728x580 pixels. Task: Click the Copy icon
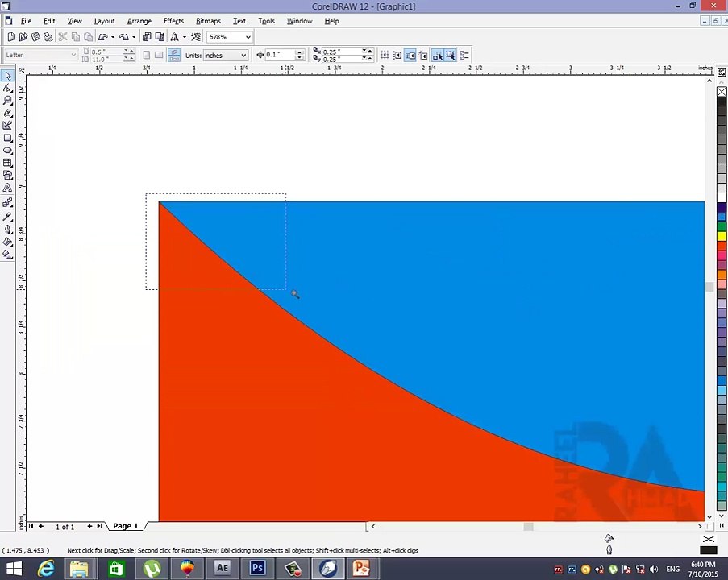(76, 37)
